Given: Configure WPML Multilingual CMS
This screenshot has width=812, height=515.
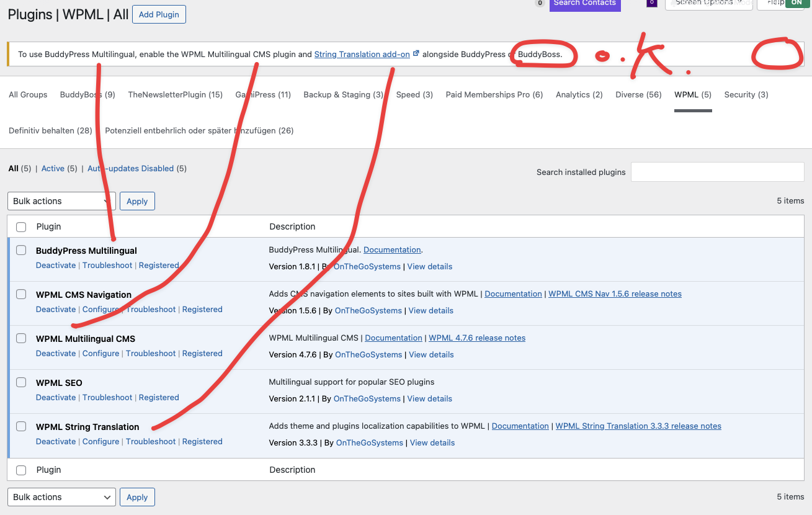Looking at the screenshot, I should [100, 353].
